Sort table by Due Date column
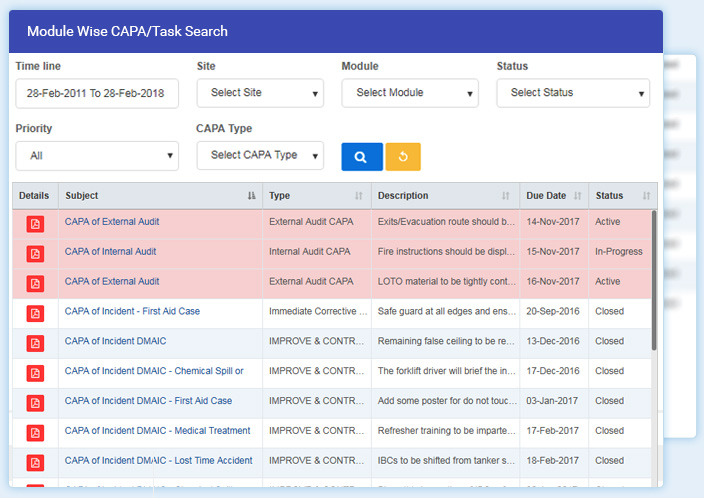This screenshot has height=498, width=704. (x=552, y=196)
